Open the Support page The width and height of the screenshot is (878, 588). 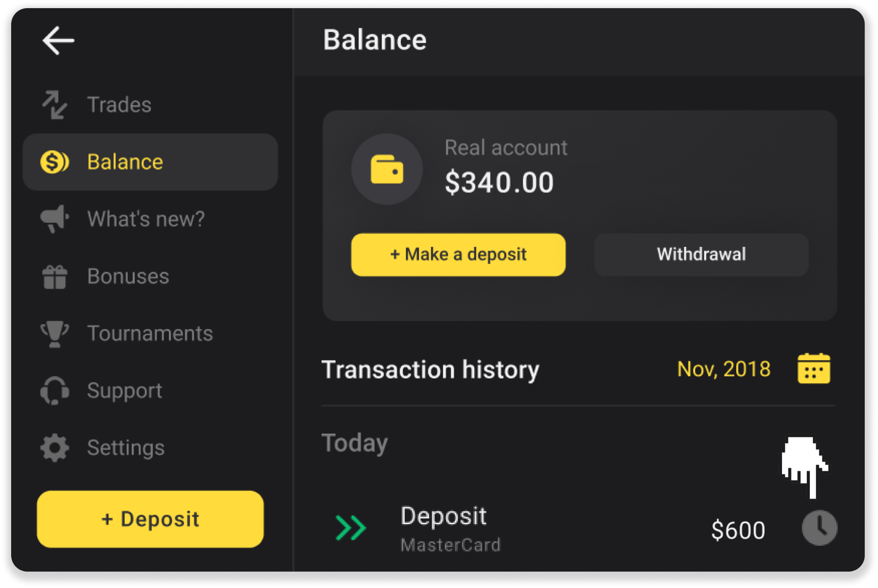tap(125, 390)
